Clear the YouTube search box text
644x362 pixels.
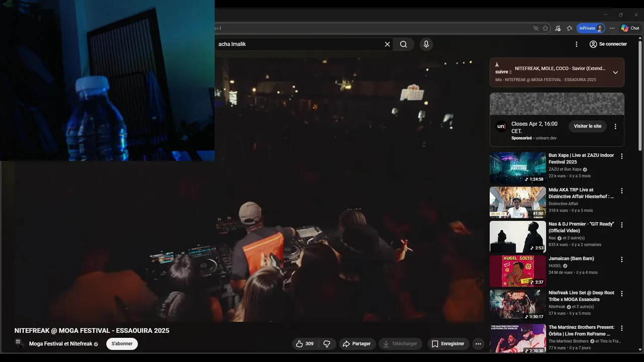pos(387,44)
